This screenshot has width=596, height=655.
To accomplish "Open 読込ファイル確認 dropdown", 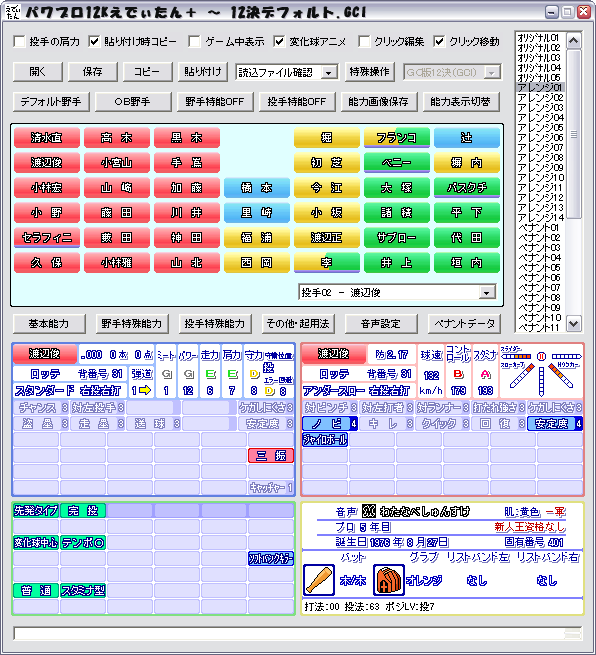I will click(x=329, y=72).
